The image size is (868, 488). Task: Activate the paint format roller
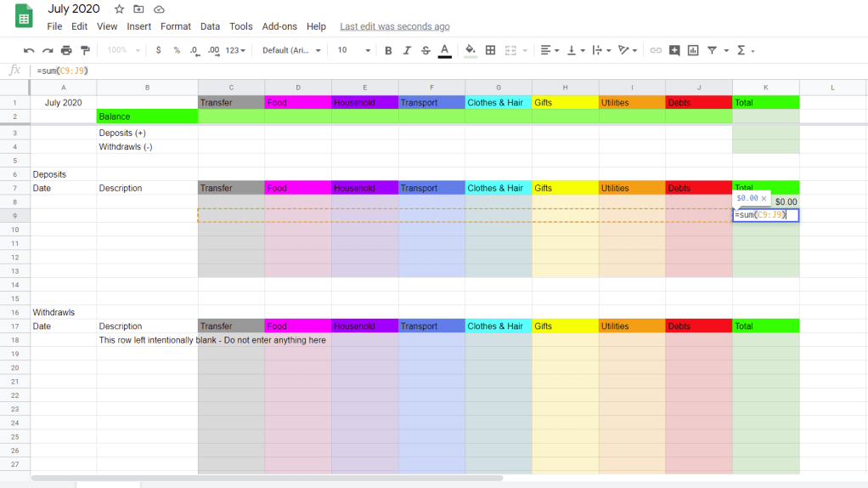coord(85,51)
